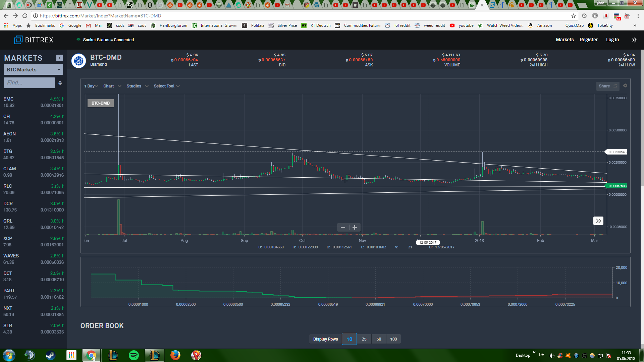Open the Markets navigation link
Screen dimensions: 644x362
click(x=565, y=40)
